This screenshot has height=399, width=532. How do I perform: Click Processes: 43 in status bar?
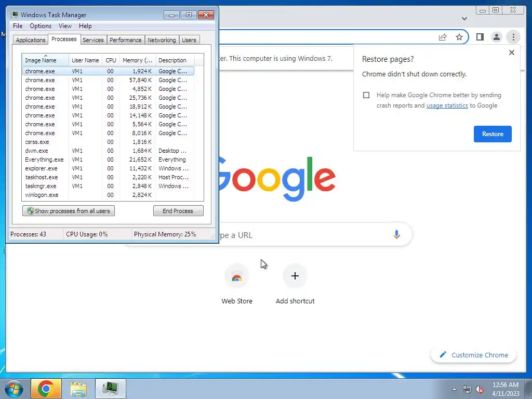tap(28, 234)
